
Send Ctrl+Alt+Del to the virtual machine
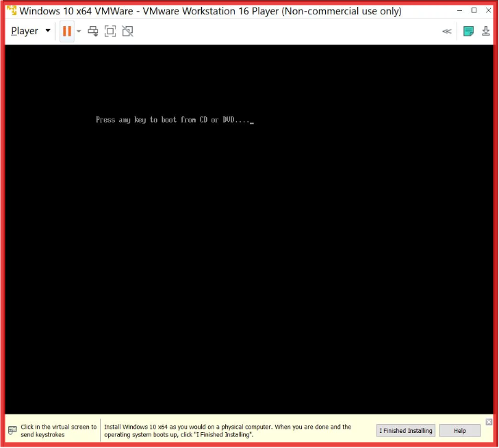coord(93,31)
